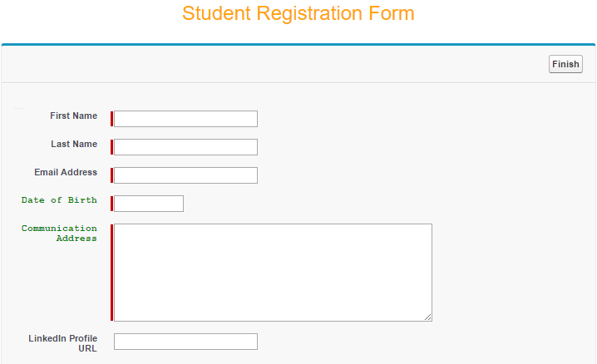Click the Communication Address label
The width and height of the screenshot is (597, 364).
[x=59, y=234]
